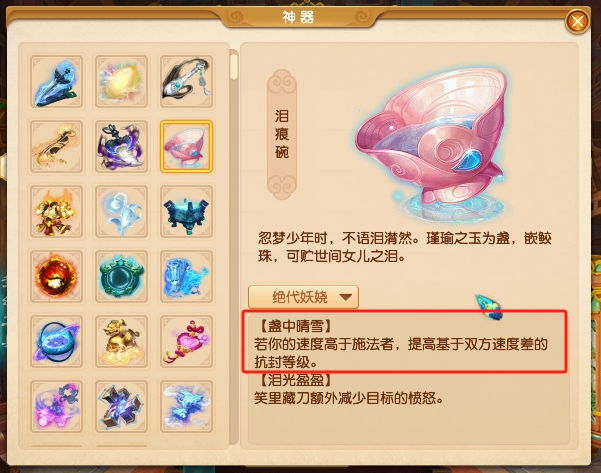Open the 绝代妖娆 dropdown menu

[304, 297]
